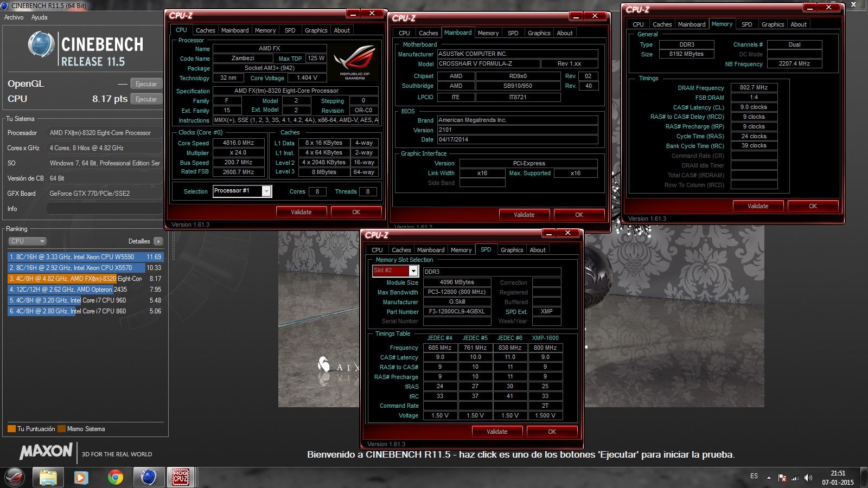Select the AMD FX-8320 ranking row
This screenshot has height=488, width=868.
(x=85, y=279)
